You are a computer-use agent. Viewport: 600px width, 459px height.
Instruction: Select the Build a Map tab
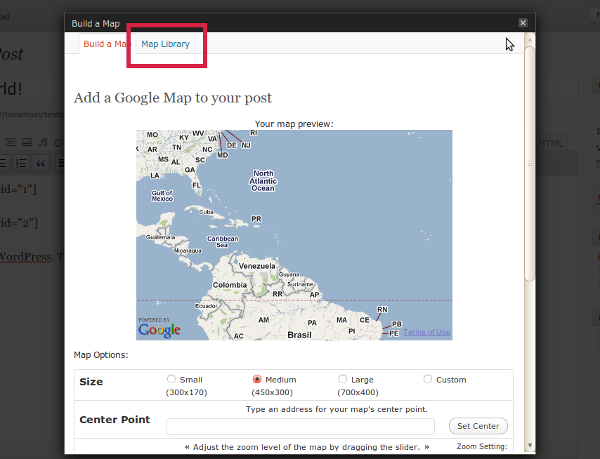point(107,44)
